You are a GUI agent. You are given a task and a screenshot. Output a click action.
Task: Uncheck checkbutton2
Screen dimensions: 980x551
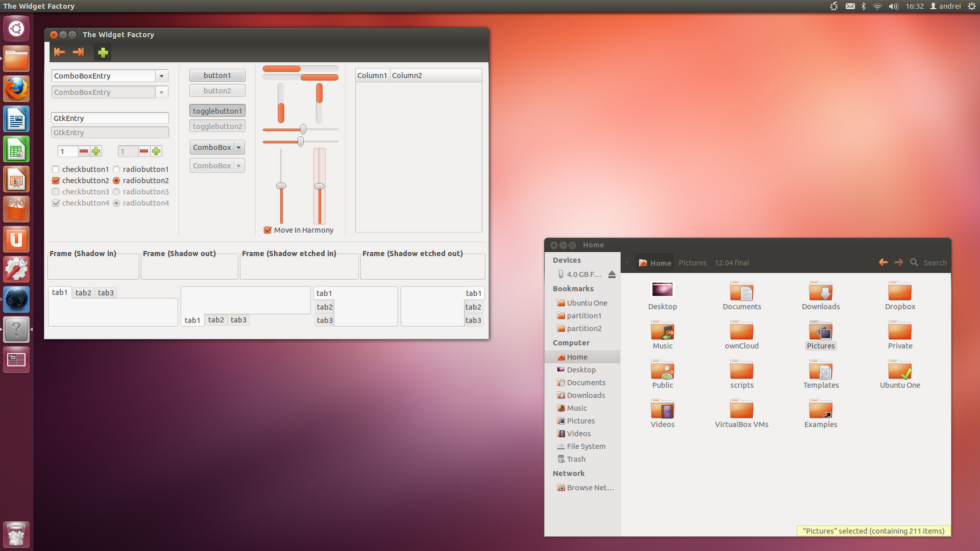click(56, 180)
